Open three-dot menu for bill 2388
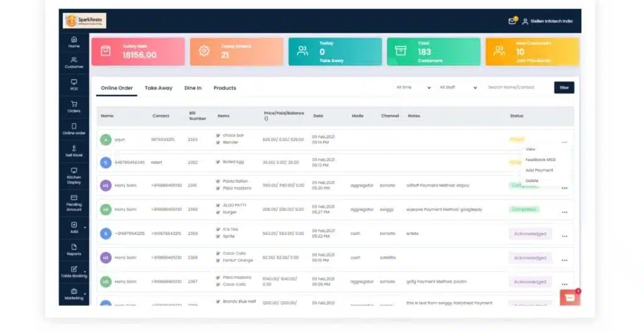The image size is (644, 331). (564, 260)
